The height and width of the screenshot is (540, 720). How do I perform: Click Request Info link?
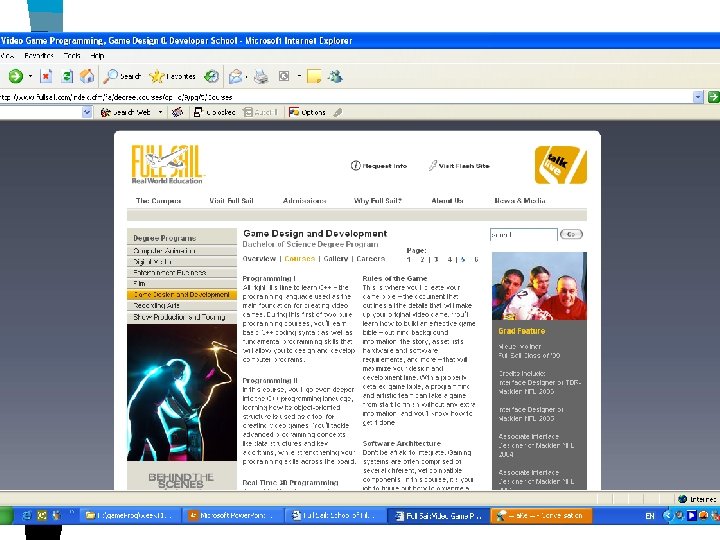pyautogui.click(x=379, y=166)
